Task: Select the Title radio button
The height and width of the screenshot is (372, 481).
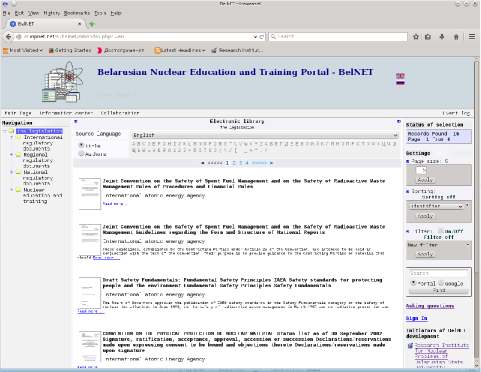Action: pos(81,145)
